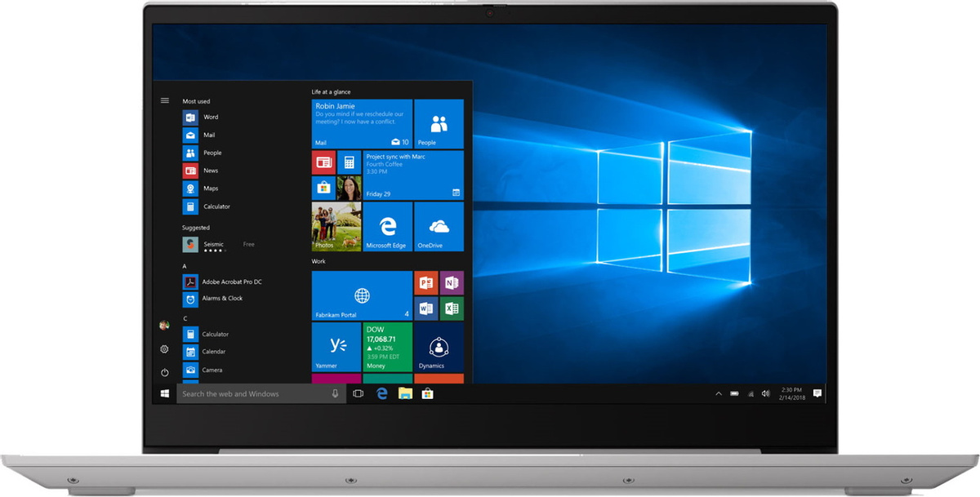Open the Excel tile
This screenshot has height=497, width=980.
451,308
